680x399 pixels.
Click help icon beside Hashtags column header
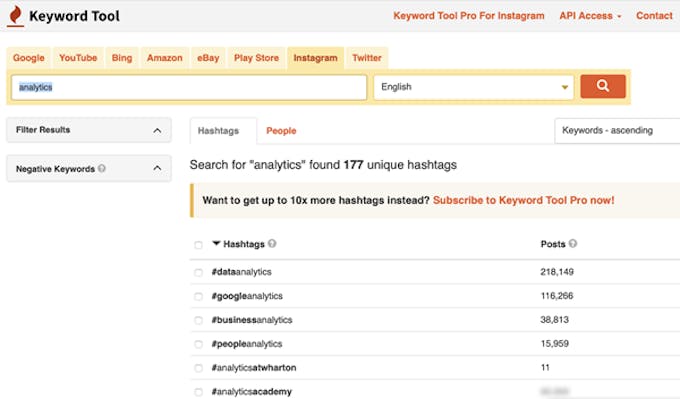[x=272, y=243]
